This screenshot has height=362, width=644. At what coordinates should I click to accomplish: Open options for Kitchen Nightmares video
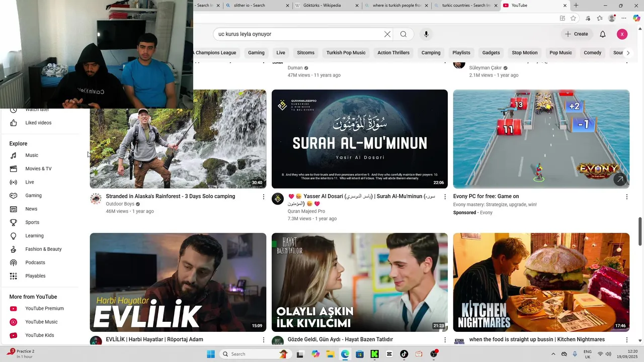click(x=626, y=340)
